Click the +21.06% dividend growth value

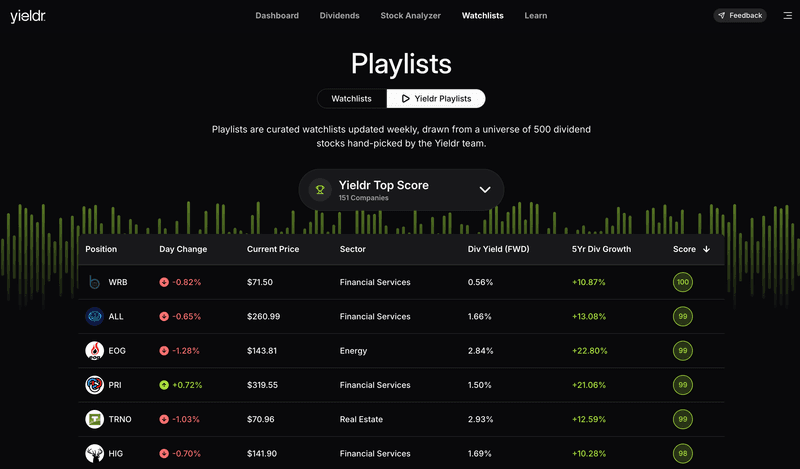click(589, 385)
